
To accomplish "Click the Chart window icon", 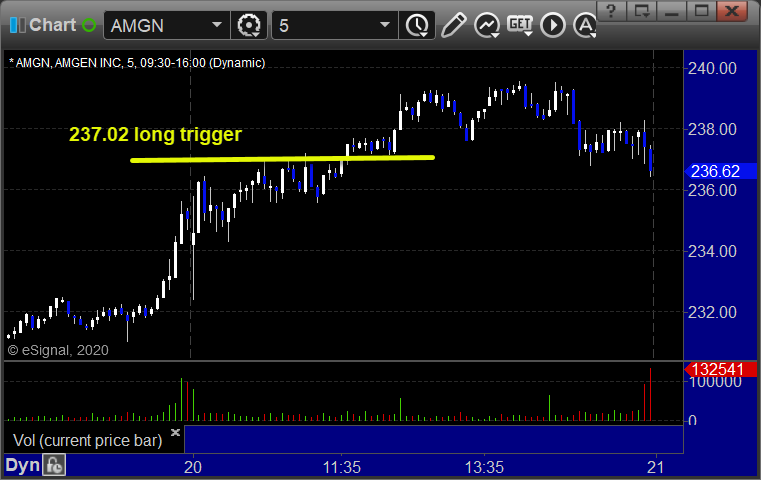I will (17, 25).
